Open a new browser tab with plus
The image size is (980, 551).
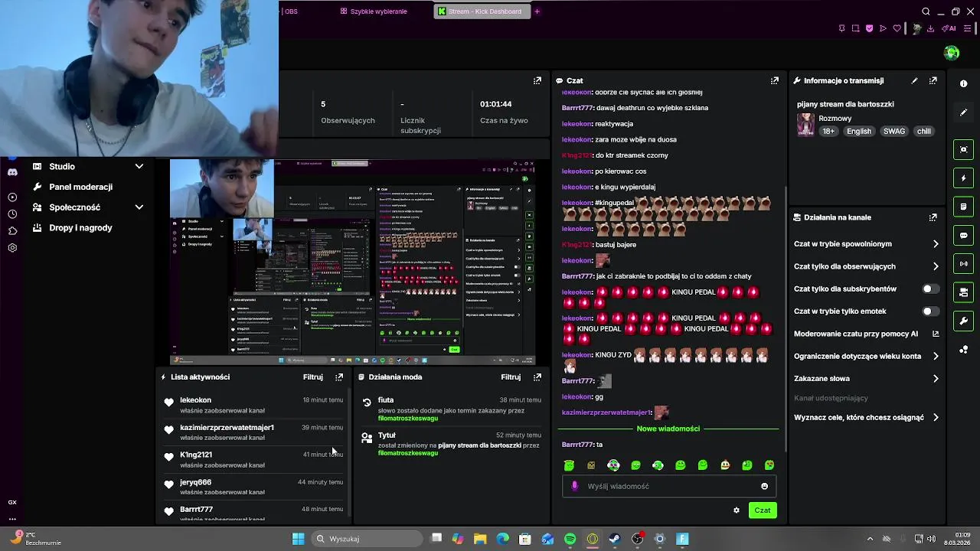pos(537,11)
